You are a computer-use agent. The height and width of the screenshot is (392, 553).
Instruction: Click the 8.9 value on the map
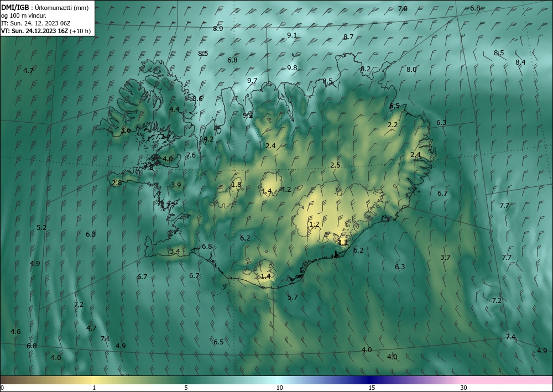click(x=218, y=29)
